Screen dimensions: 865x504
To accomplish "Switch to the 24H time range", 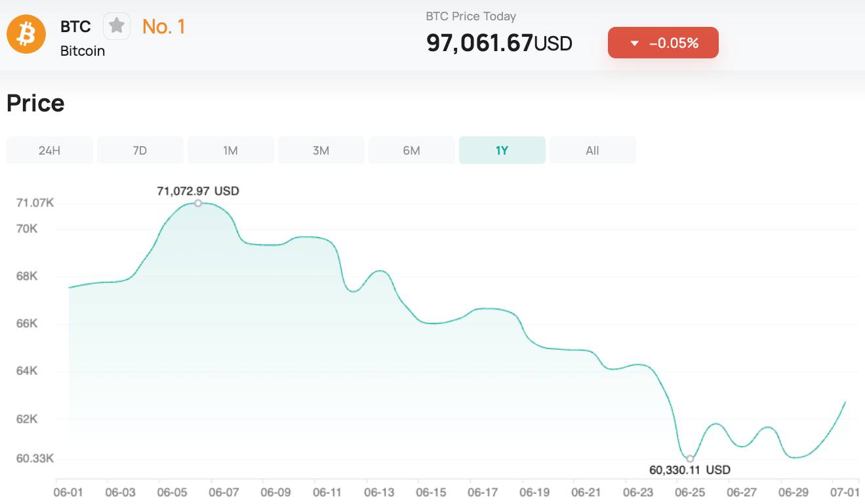I will [x=49, y=150].
